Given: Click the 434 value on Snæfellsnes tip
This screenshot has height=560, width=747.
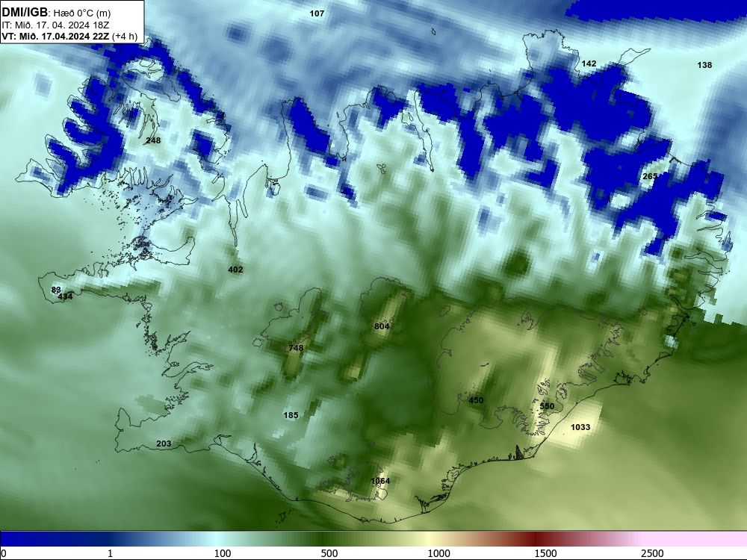Looking at the screenshot, I should [x=65, y=296].
